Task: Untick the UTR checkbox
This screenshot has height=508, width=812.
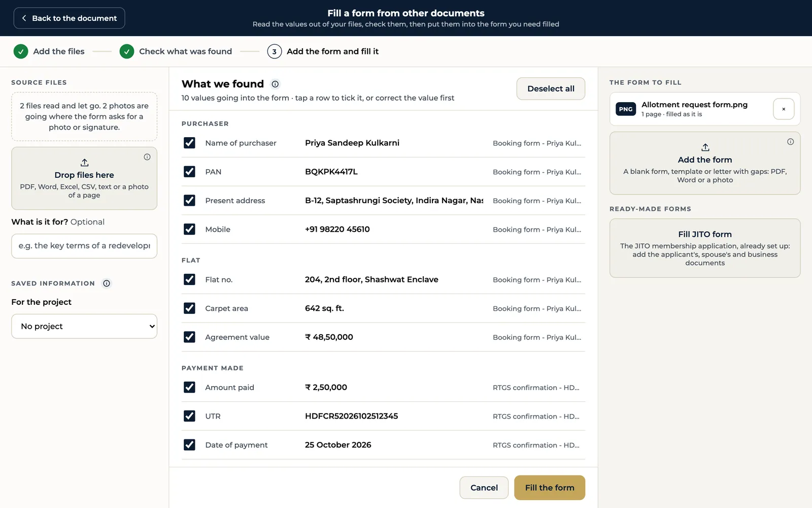Action: click(189, 416)
